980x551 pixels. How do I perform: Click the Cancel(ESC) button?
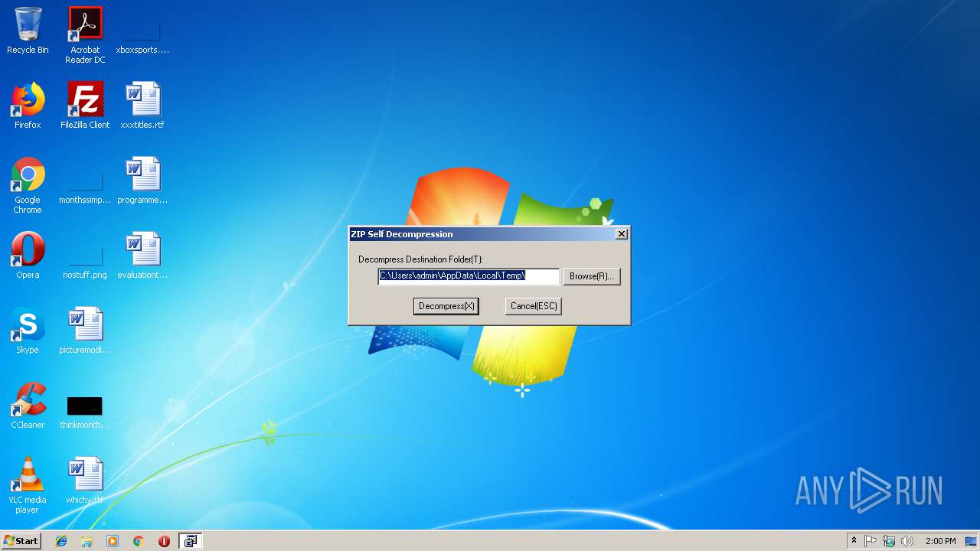point(534,306)
